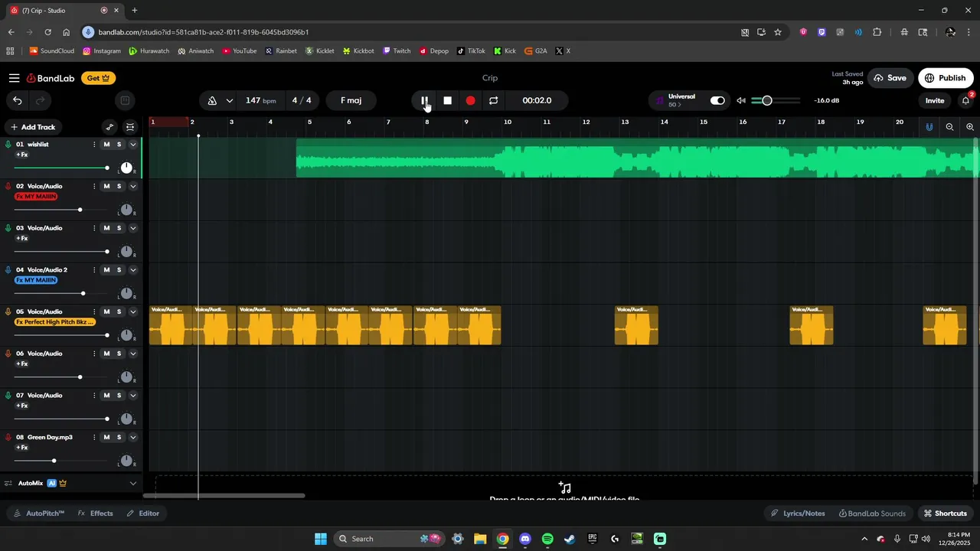
Task: Click the automation curve icon beside Add Track
Action: point(109,127)
